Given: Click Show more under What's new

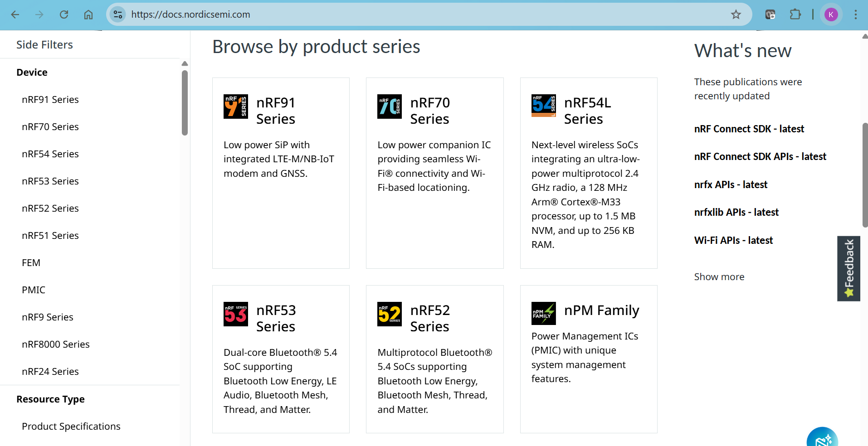Looking at the screenshot, I should click(x=719, y=277).
